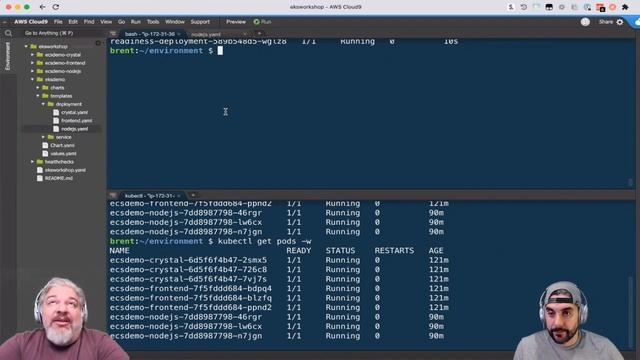Click the upper terminal prompt line
Screen dimensions: 640x360
tap(167, 51)
